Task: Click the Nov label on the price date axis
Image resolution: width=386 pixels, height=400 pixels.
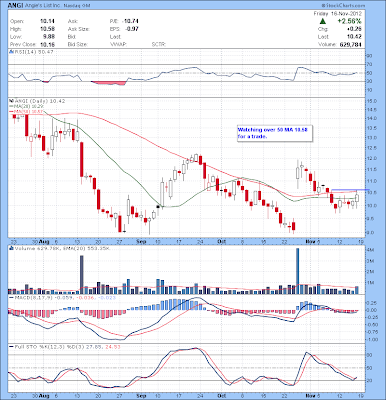Action: [310, 241]
